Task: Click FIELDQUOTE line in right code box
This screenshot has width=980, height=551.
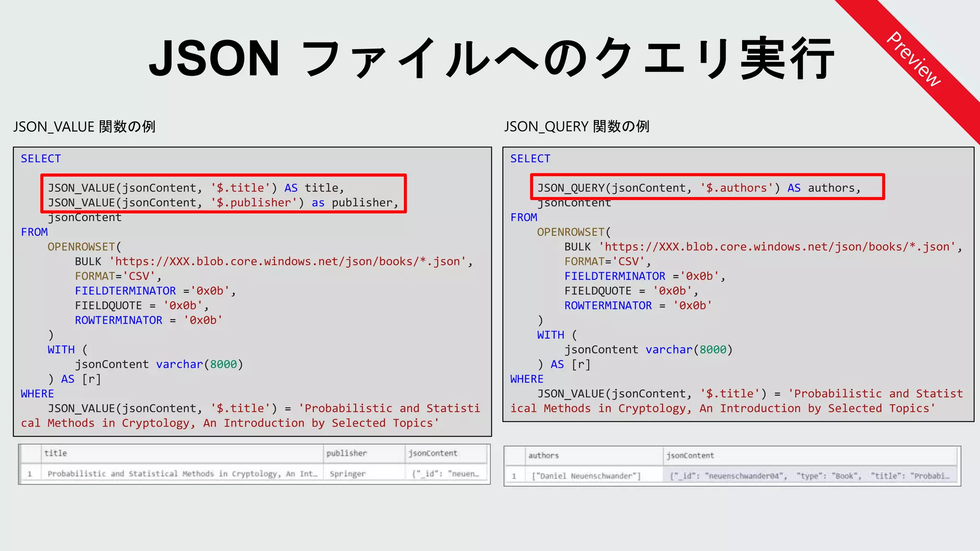Action: [631, 291]
